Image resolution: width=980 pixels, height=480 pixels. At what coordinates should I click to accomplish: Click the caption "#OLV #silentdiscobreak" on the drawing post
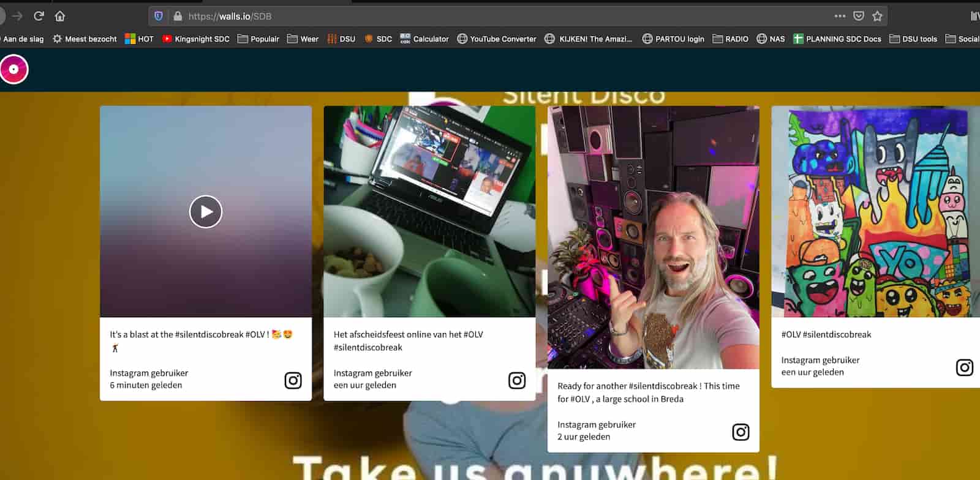(826, 334)
